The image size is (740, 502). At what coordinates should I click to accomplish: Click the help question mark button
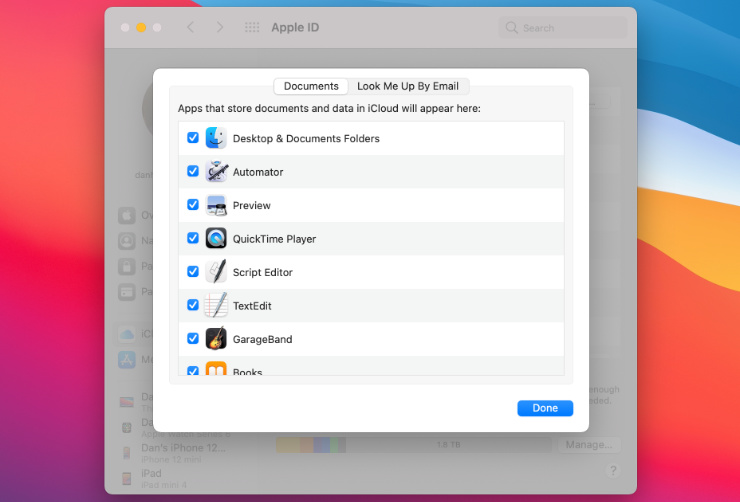tap(613, 470)
